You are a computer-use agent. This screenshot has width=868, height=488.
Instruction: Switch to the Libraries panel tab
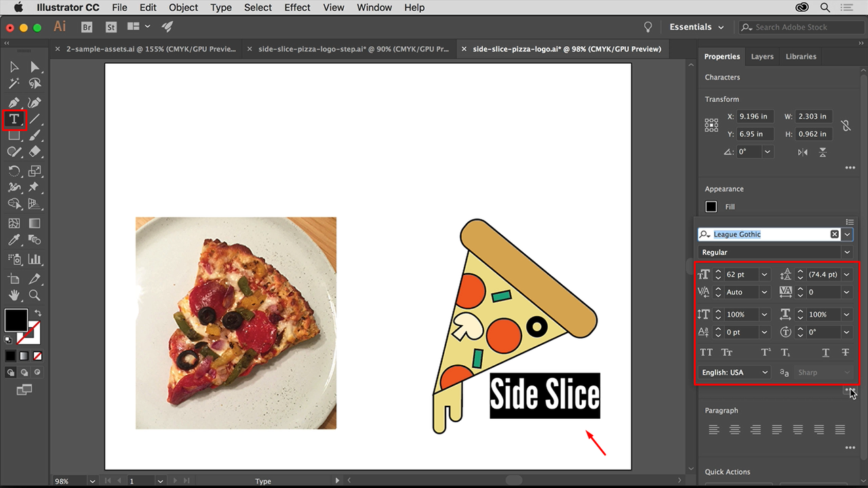801,56
